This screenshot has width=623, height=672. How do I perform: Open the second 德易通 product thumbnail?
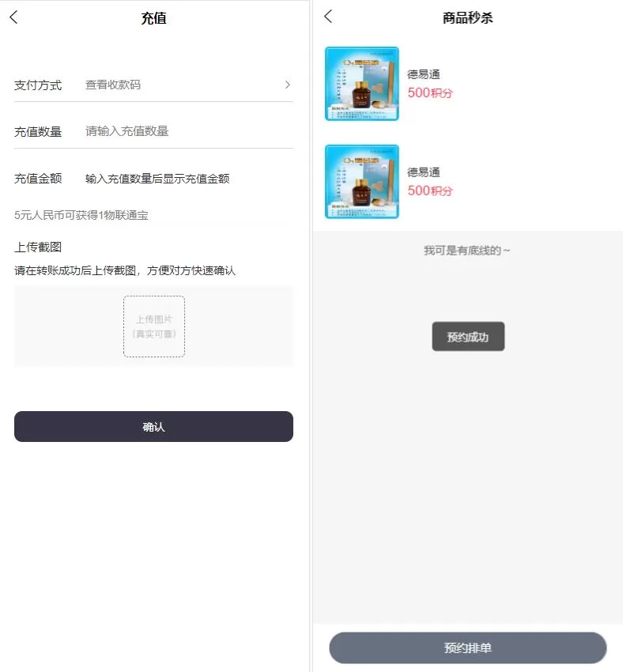(x=362, y=182)
